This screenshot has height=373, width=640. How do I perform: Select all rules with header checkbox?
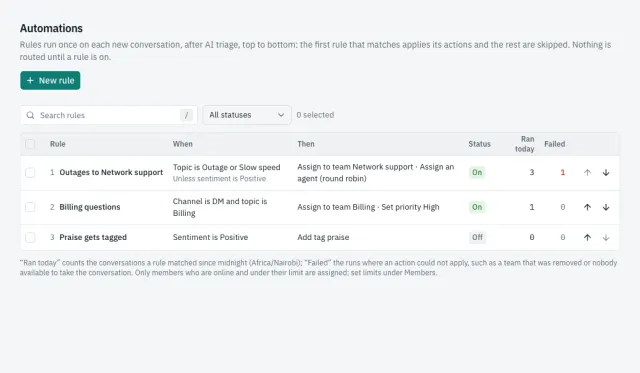coord(30,144)
